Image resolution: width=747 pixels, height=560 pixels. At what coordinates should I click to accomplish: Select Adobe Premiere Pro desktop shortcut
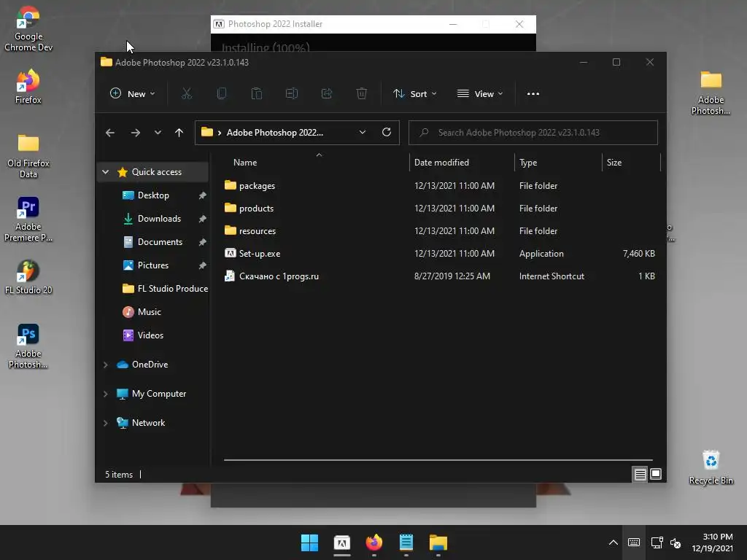(28, 219)
